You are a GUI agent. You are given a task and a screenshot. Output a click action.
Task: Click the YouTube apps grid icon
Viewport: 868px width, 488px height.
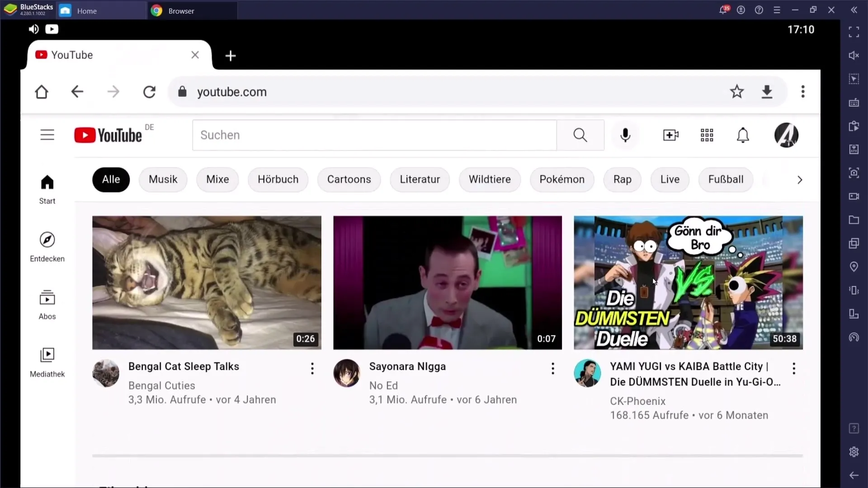point(707,135)
